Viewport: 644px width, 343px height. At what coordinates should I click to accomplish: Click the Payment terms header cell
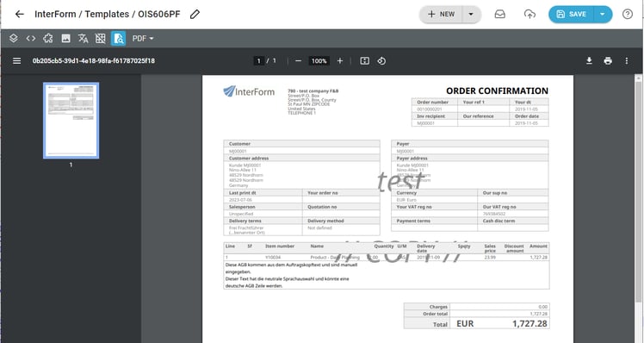pyautogui.click(x=435, y=221)
